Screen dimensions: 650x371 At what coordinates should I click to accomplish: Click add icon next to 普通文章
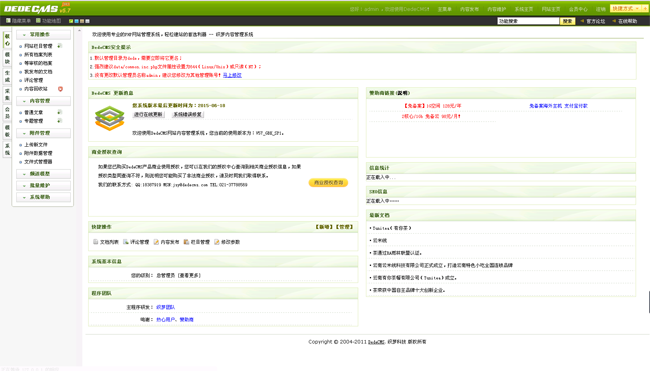(60, 112)
